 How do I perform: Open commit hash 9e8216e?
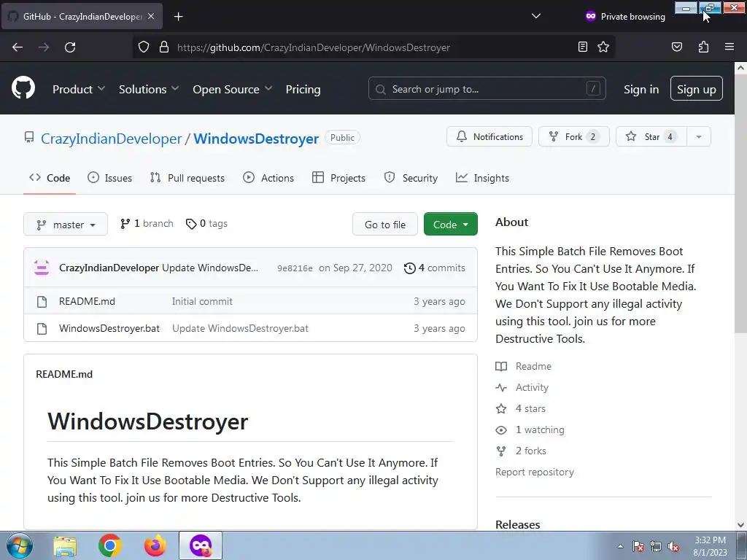pos(295,268)
